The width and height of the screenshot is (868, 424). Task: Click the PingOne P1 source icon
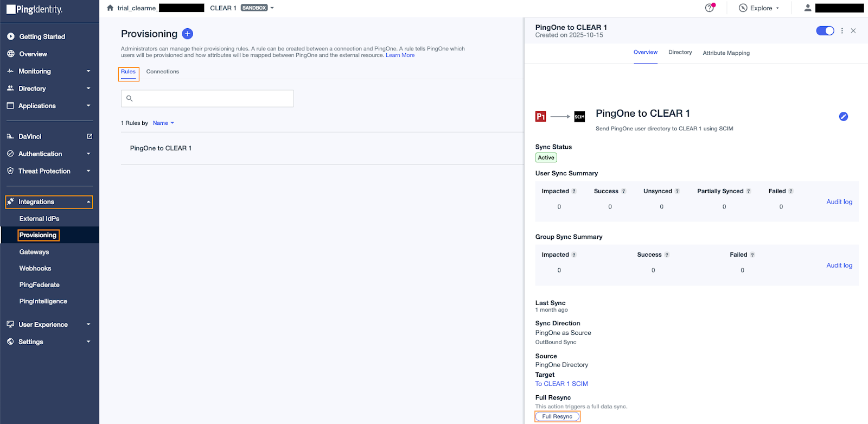click(541, 116)
